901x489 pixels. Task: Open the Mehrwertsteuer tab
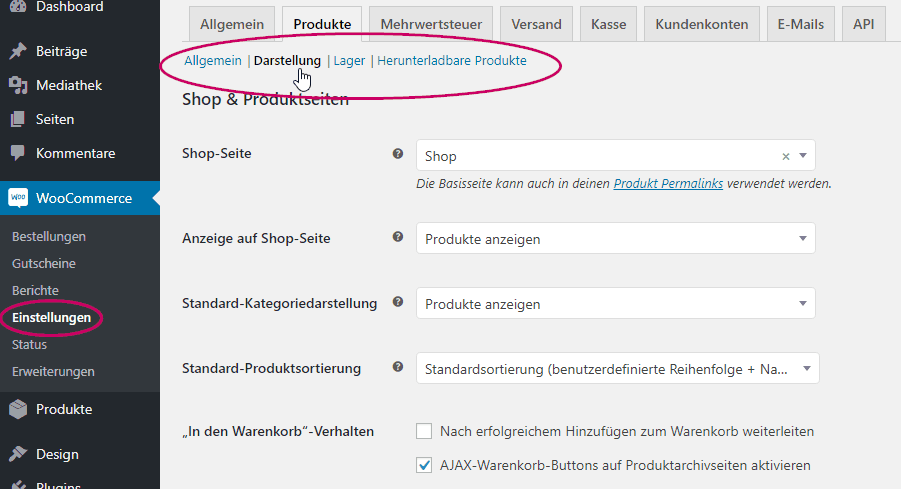pos(431,24)
